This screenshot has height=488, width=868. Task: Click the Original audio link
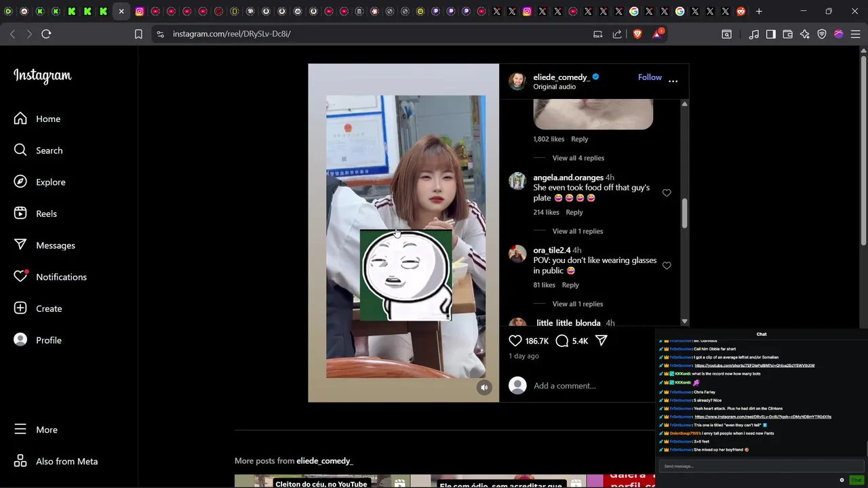[554, 87]
